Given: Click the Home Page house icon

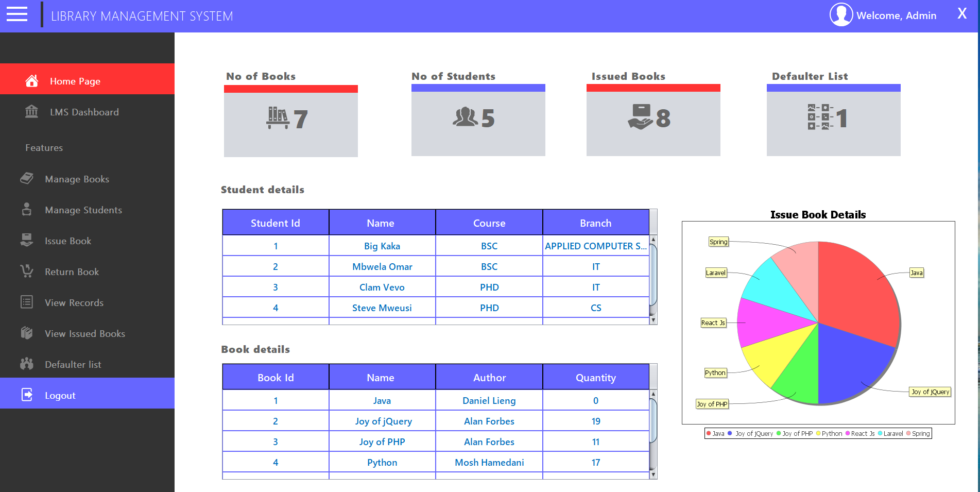Looking at the screenshot, I should (x=32, y=81).
